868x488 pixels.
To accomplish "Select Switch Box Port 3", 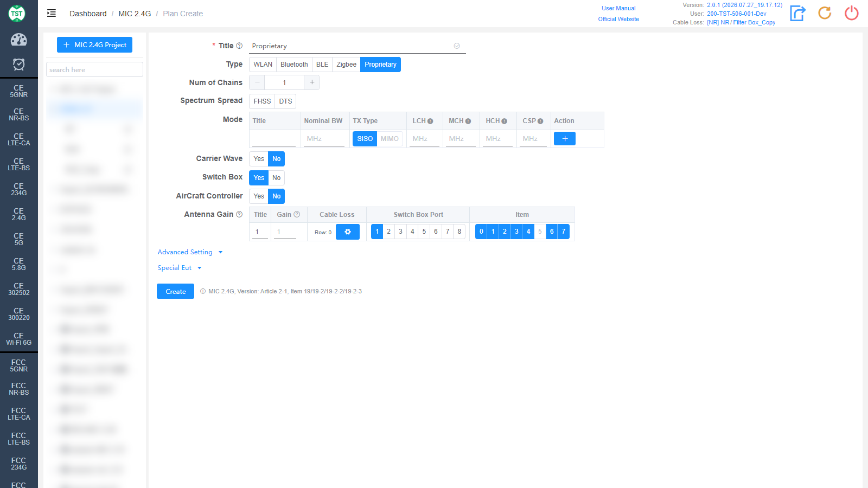I will pos(400,232).
